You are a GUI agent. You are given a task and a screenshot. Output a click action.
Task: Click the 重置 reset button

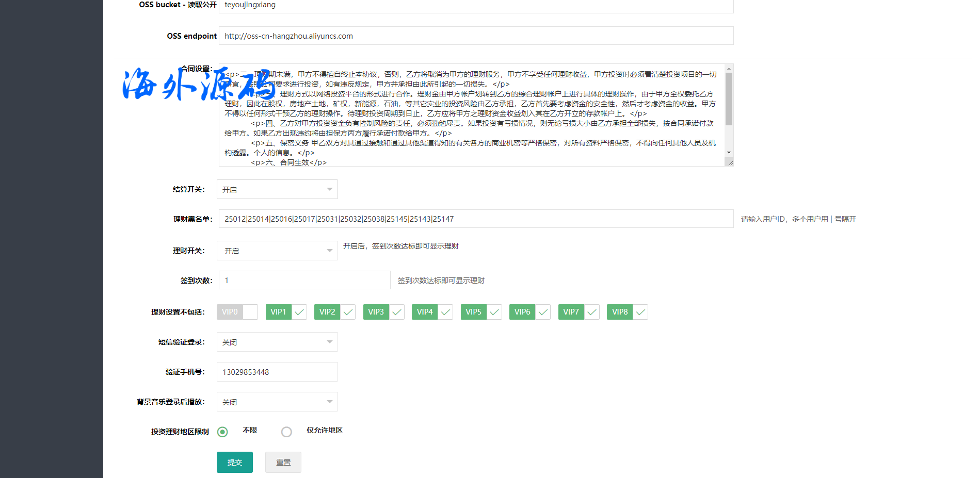(283, 463)
